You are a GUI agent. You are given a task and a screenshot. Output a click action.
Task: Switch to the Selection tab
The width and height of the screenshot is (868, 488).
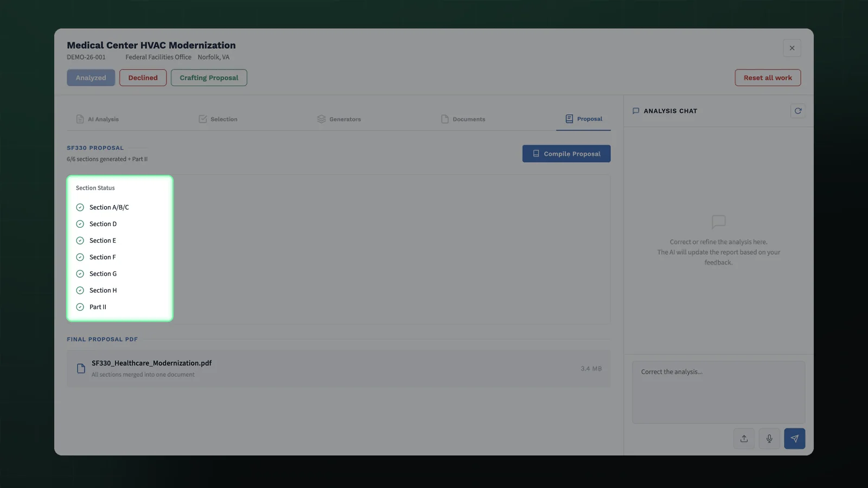(218, 119)
